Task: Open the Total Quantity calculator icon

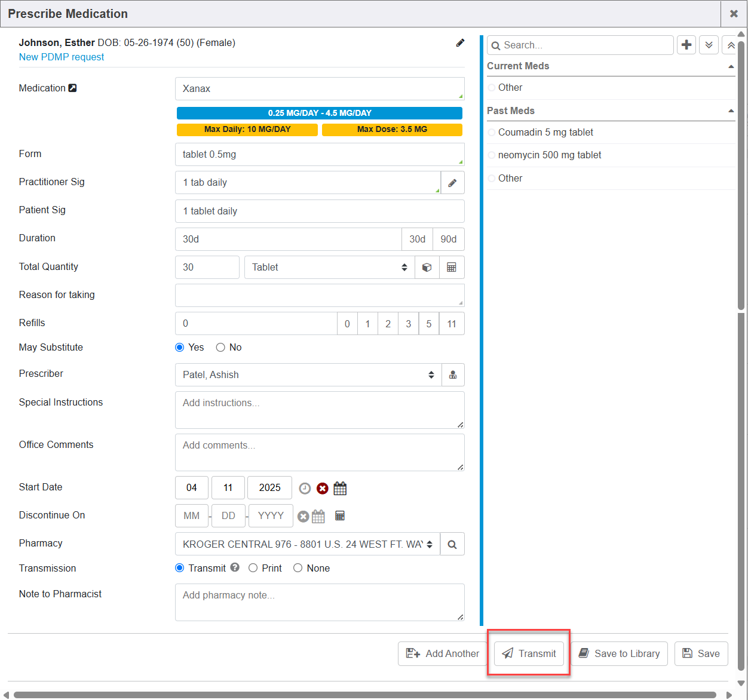Action: [x=452, y=268]
